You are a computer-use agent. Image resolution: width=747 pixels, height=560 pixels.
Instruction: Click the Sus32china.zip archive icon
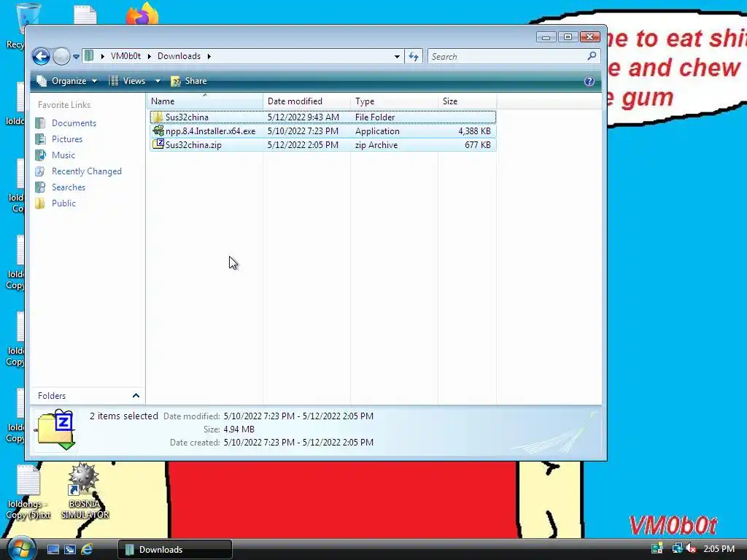pos(158,144)
